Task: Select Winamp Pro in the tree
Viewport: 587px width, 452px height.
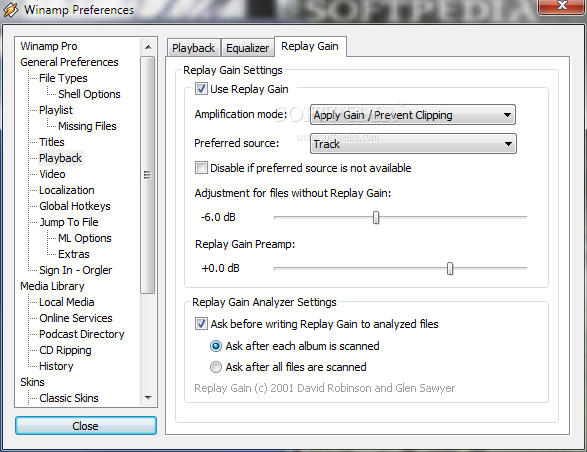Action: 49,46
